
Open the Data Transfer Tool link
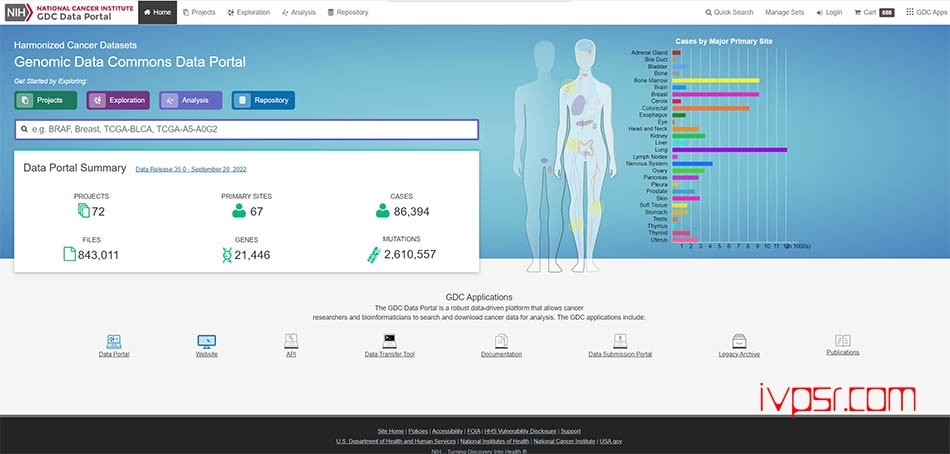(x=390, y=354)
